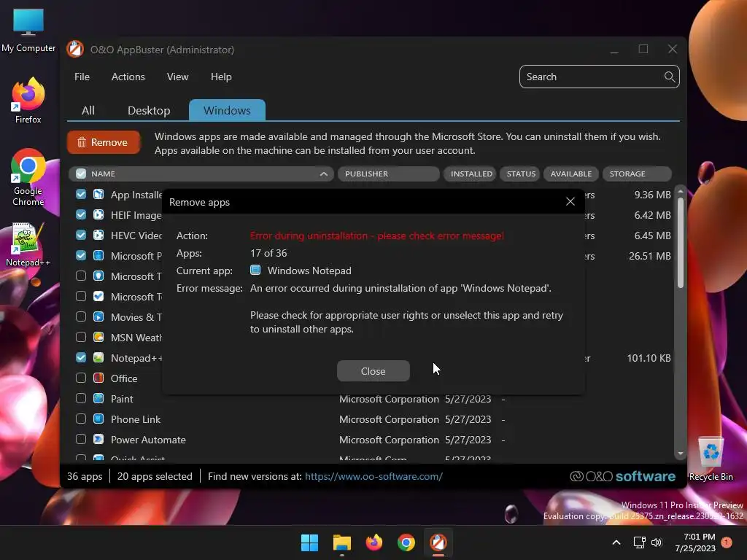Click the app list scrollbar thumb

coord(681,243)
